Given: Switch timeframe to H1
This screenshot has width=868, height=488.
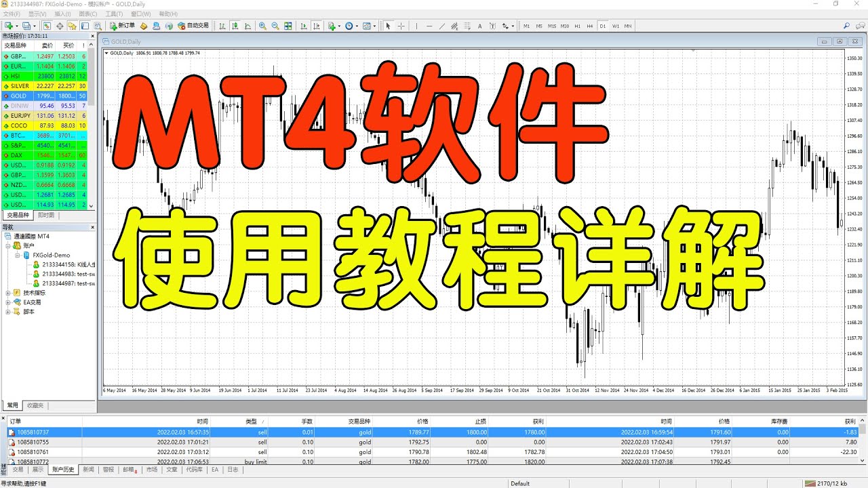Looking at the screenshot, I should [x=577, y=26].
